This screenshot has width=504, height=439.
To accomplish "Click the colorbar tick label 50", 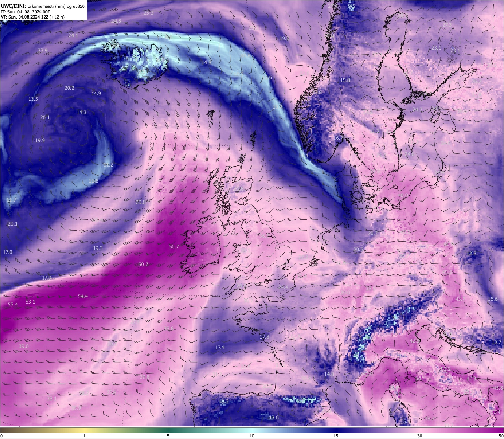I will 500,436.
